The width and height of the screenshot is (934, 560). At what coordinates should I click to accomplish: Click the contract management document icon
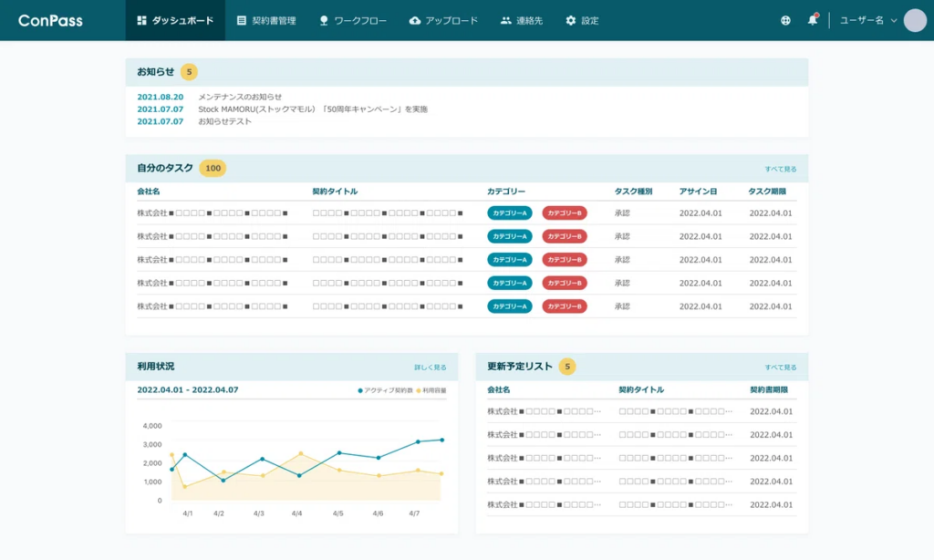tap(242, 20)
